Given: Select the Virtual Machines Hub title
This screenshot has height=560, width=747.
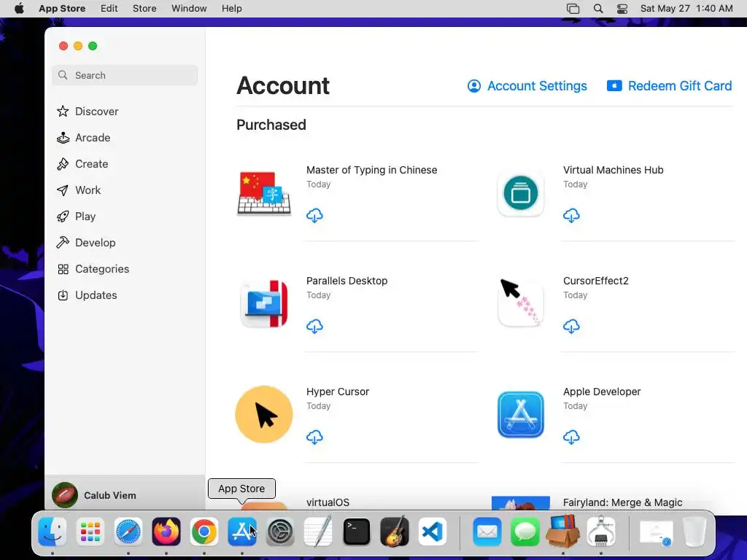Looking at the screenshot, I should [613, 170].
